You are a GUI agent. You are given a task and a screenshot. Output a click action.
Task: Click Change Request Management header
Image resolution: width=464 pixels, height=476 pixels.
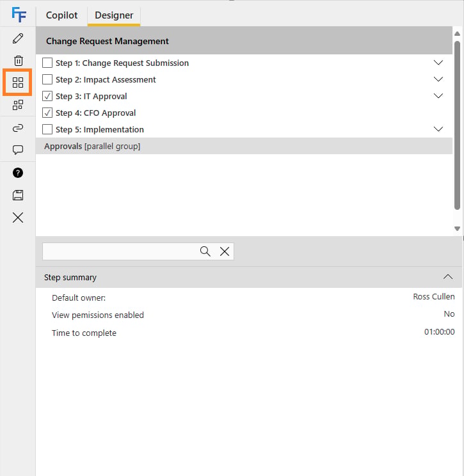click(244, 41)
